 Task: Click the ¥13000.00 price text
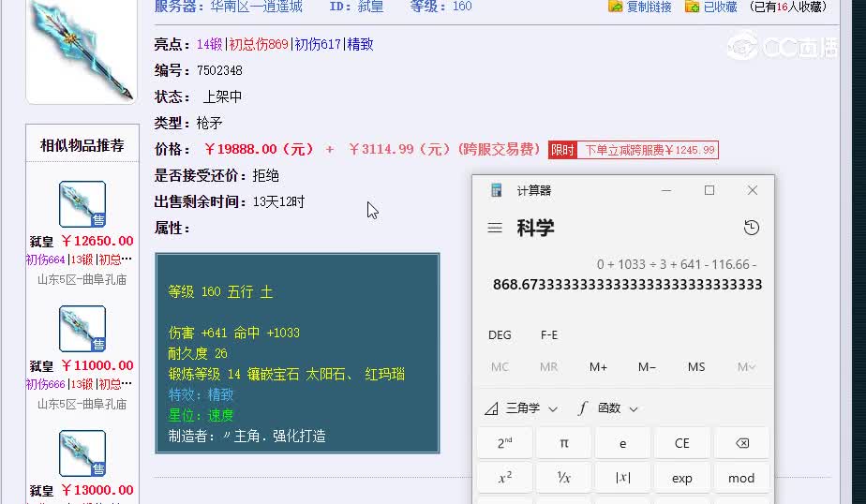coord(97,490)
